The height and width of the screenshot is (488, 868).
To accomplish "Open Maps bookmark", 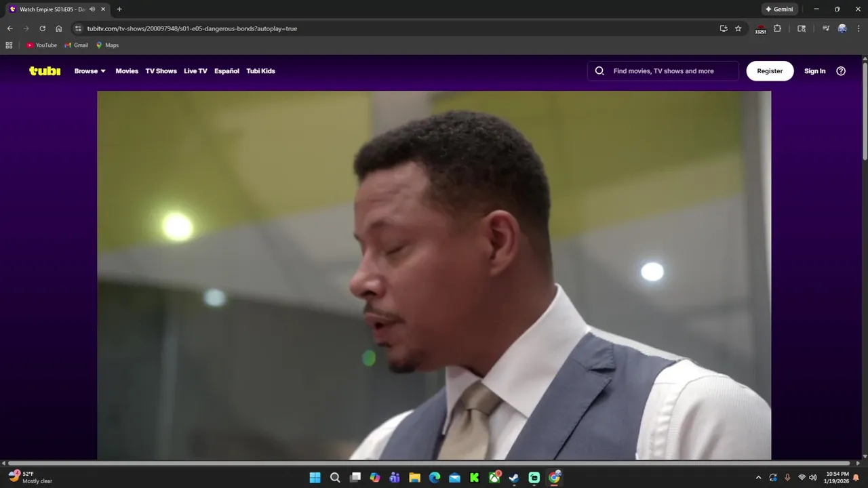I will (107, 45).
